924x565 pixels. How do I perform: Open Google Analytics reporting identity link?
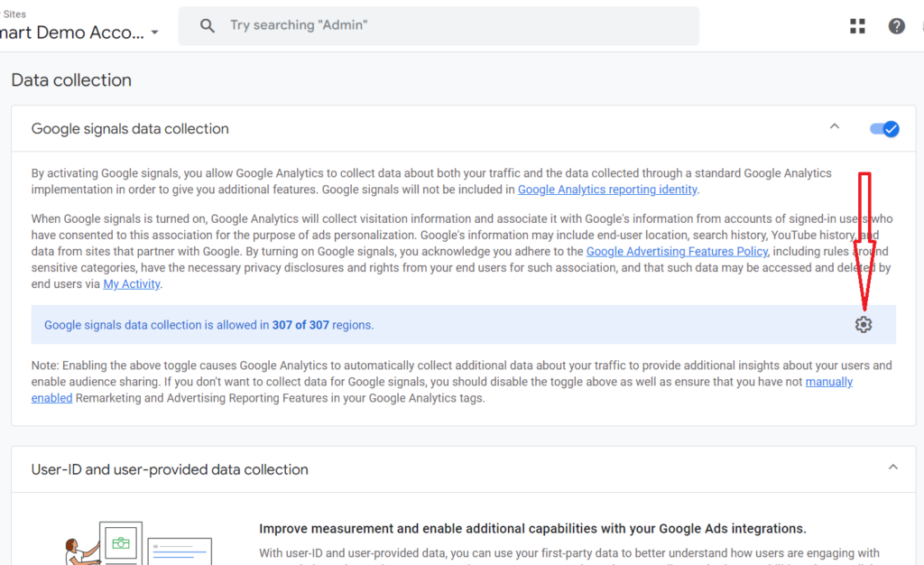(607, 190)
